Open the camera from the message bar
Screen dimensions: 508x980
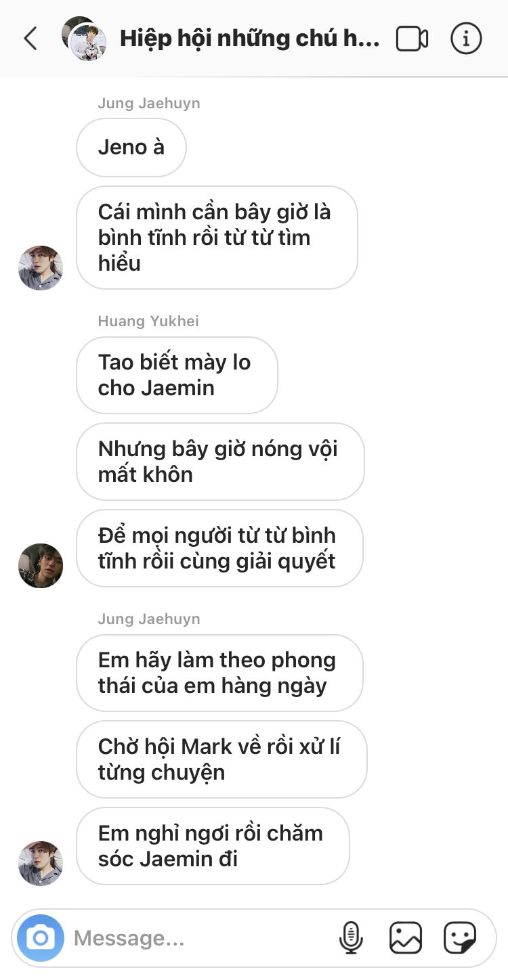(x=41, y=938)
